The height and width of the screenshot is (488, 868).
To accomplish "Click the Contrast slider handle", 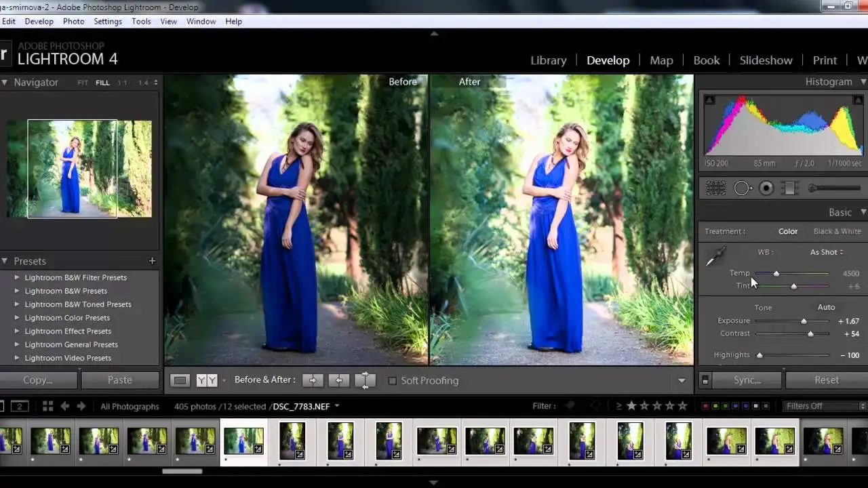I will tap(810, 334).
